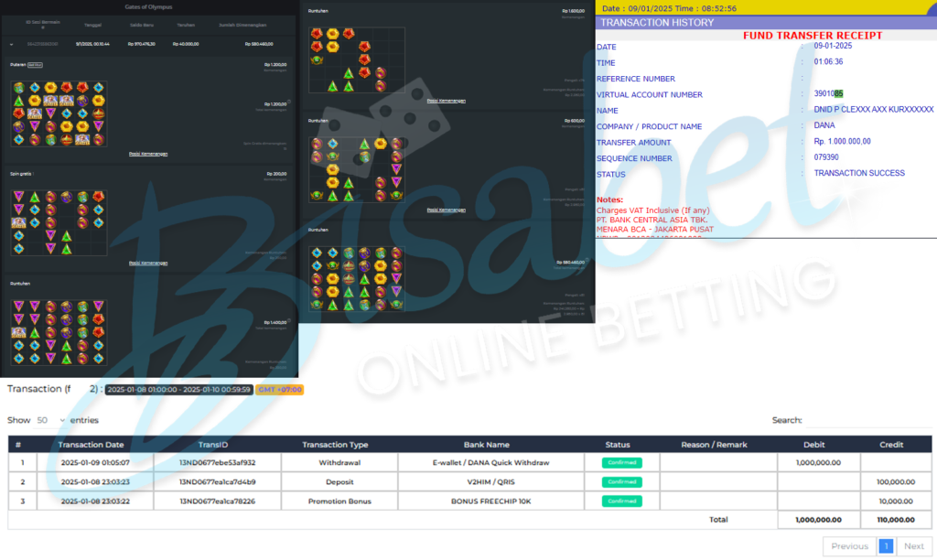The height and width of the screenshot is (560, 937).
Task: Sort by TransID column header
Action: coord(213,445)
